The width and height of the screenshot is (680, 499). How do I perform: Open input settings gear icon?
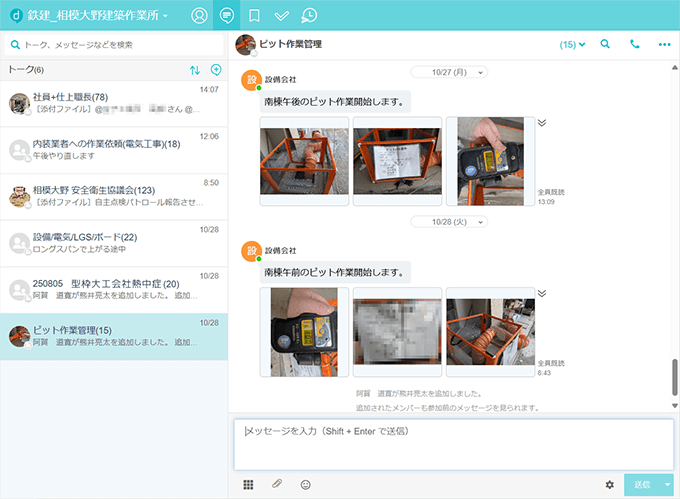pyautogui.click(x=610, y=485)
